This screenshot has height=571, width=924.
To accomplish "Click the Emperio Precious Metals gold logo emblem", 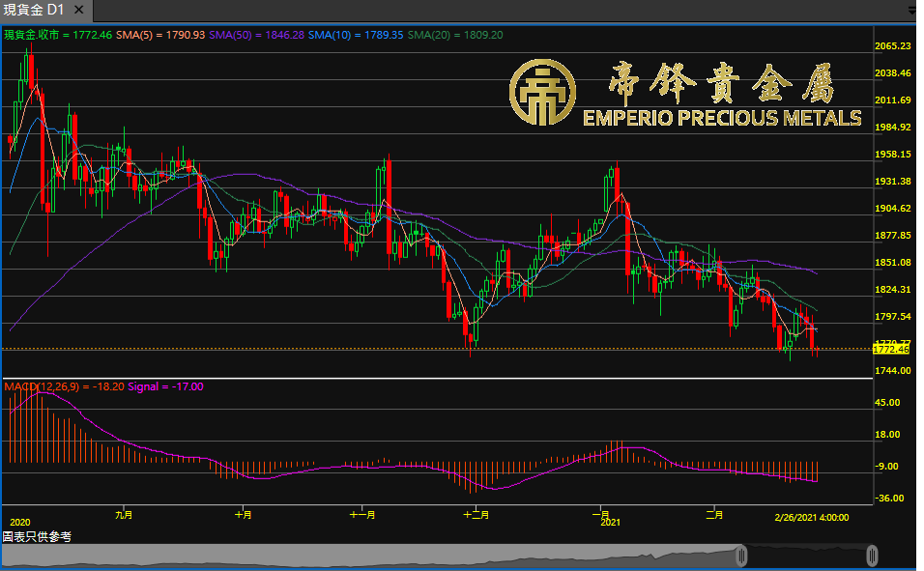I will tap(543, 93).
